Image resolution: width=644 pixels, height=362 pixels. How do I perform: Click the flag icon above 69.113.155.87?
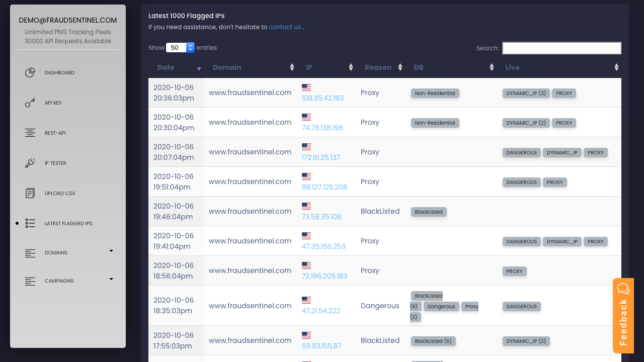pos(306,335)
